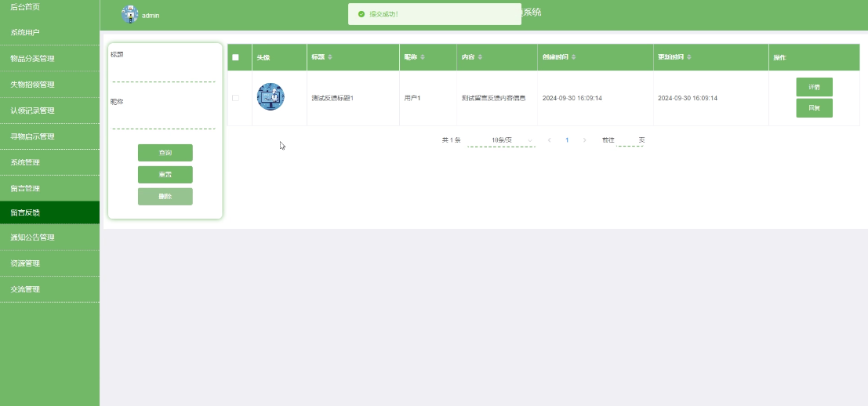This screenshot has width=868, height=406.
Task: Open 通知公告管理 menu item
Action: (x=50, y=237)
